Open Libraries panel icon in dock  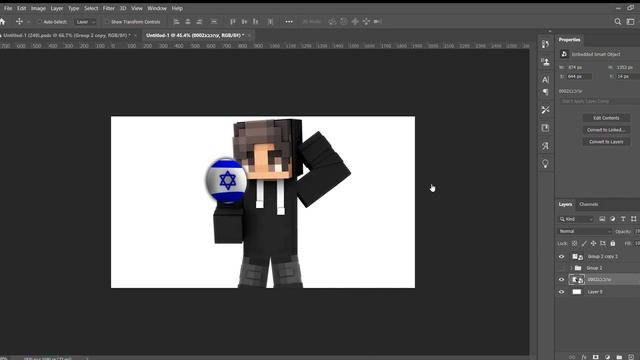[x=545, y=128]
